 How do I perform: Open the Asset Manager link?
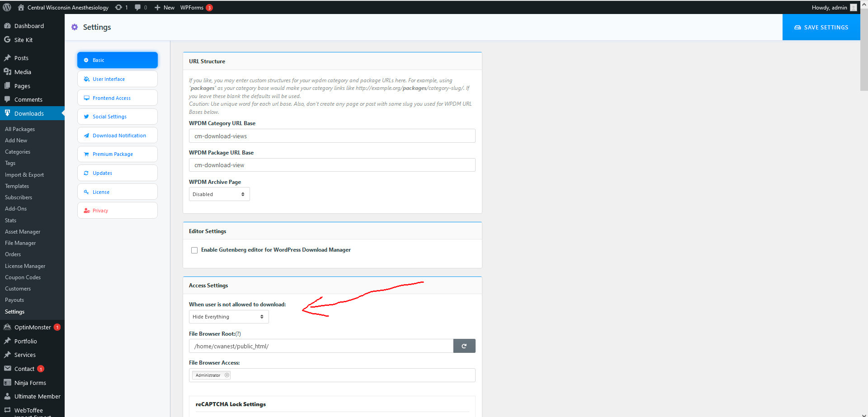tap(23, 232)
